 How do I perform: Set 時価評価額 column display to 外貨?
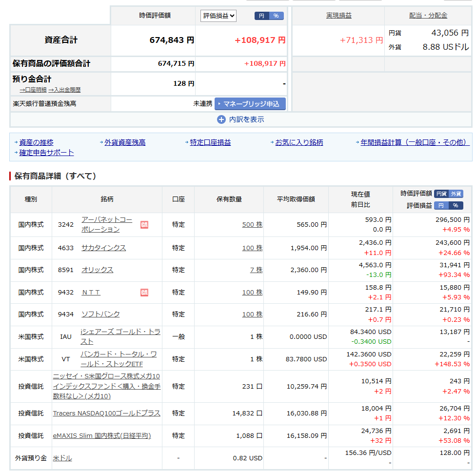456,194
